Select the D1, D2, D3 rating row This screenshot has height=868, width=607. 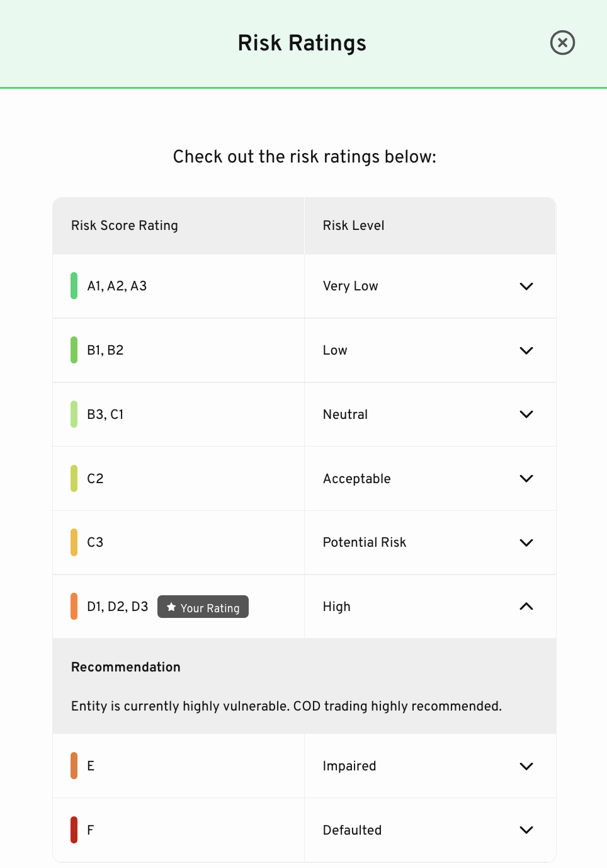(117, 607)
